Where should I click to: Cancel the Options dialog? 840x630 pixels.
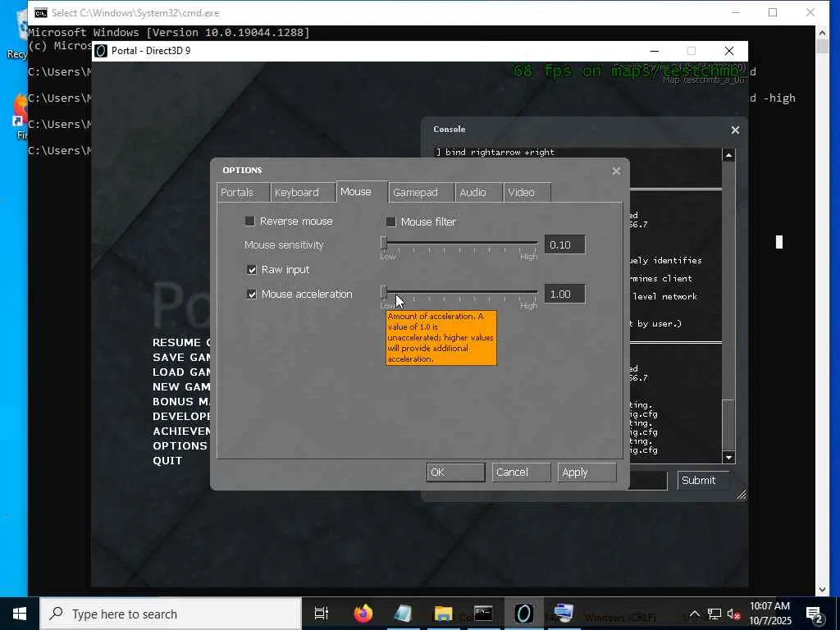521,472
